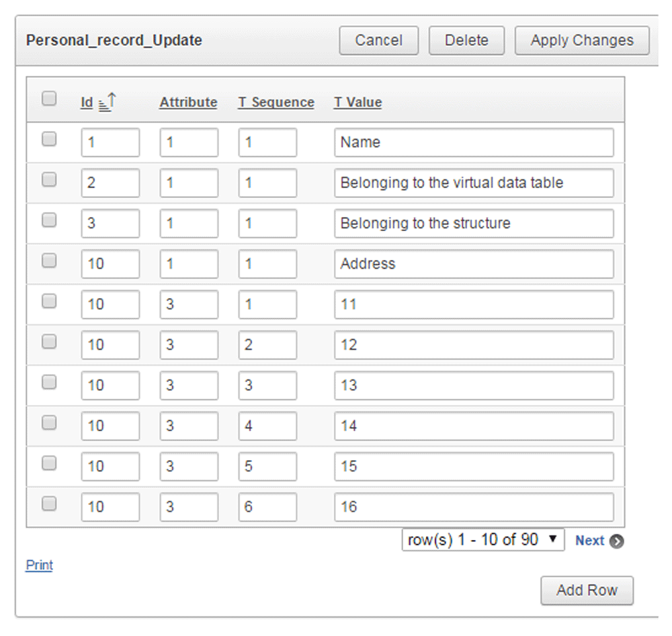Click the T Value field containing Belonging to the structure

[x=474, y=223]
